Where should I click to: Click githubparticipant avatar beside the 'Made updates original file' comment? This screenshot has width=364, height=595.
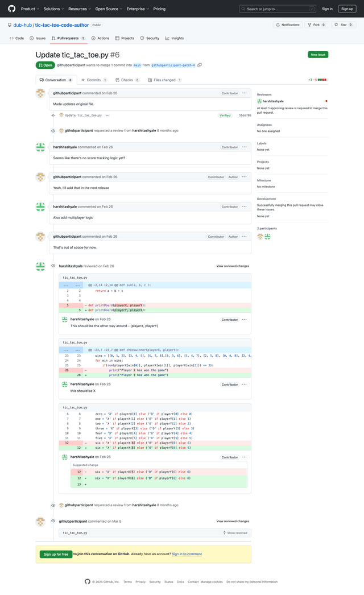40,93
